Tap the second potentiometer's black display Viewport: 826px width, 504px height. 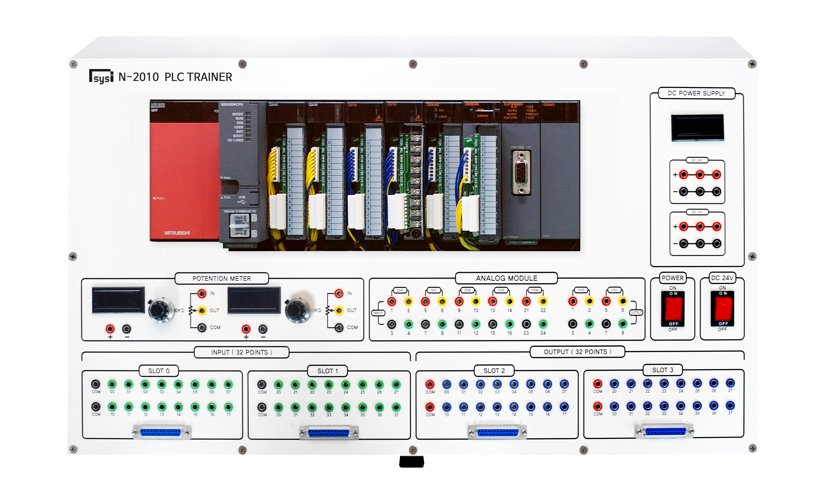point(254,300)
